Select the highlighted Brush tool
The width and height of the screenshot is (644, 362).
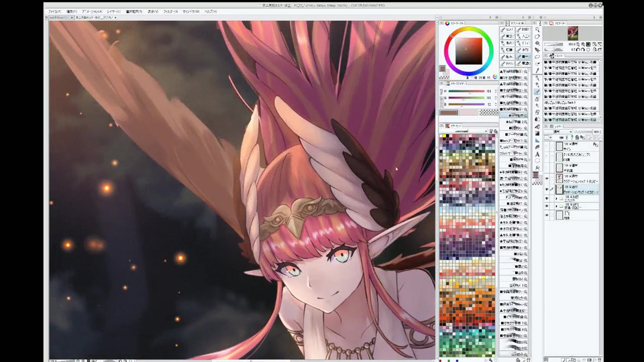pyautogui.click(x=537, y=92)
